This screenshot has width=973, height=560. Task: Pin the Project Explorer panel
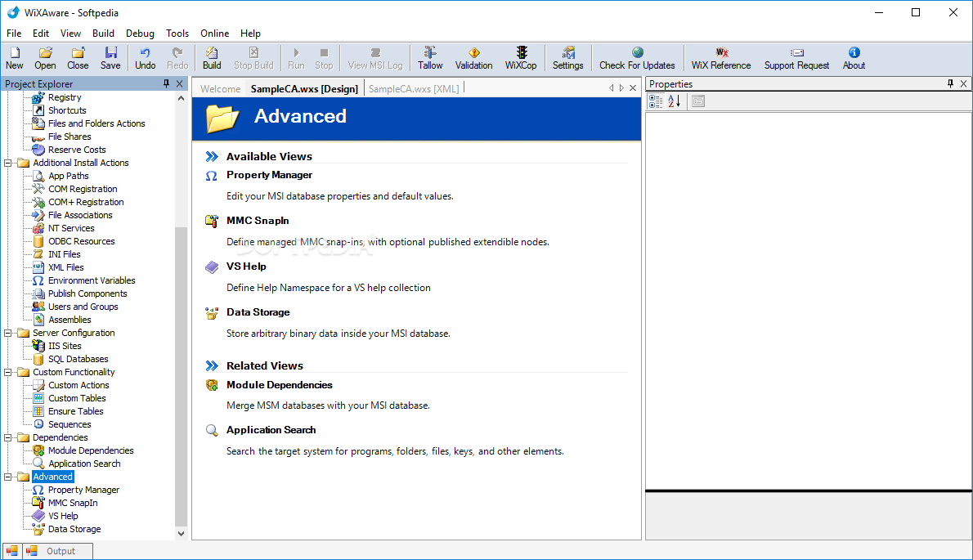click(x=166, y=83)
